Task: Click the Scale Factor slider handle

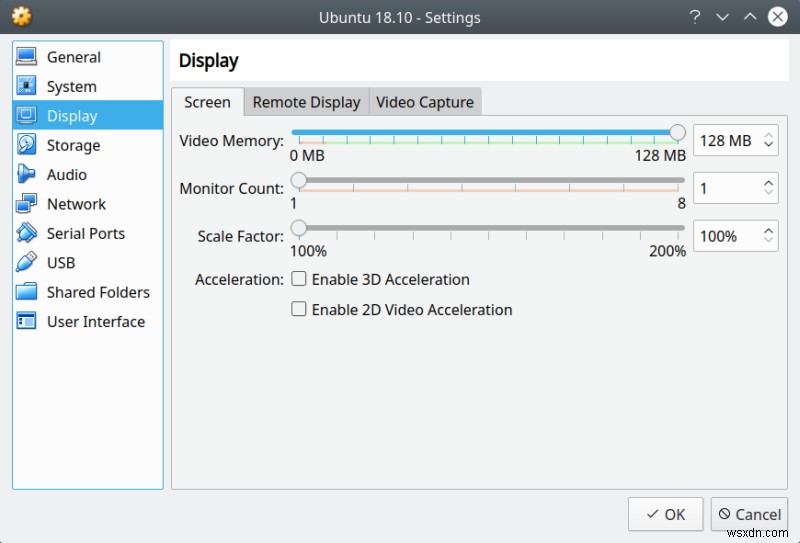Action: (x=298, y=228)
